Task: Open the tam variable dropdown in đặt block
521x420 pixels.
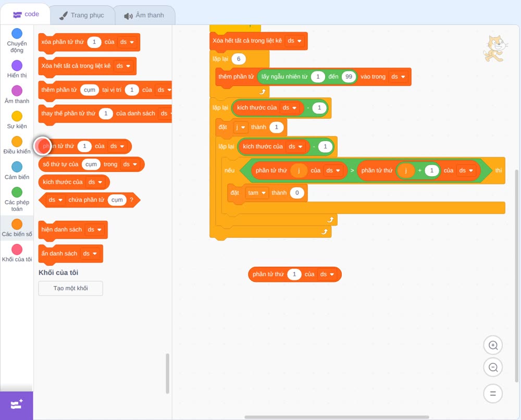Action: 257,193
